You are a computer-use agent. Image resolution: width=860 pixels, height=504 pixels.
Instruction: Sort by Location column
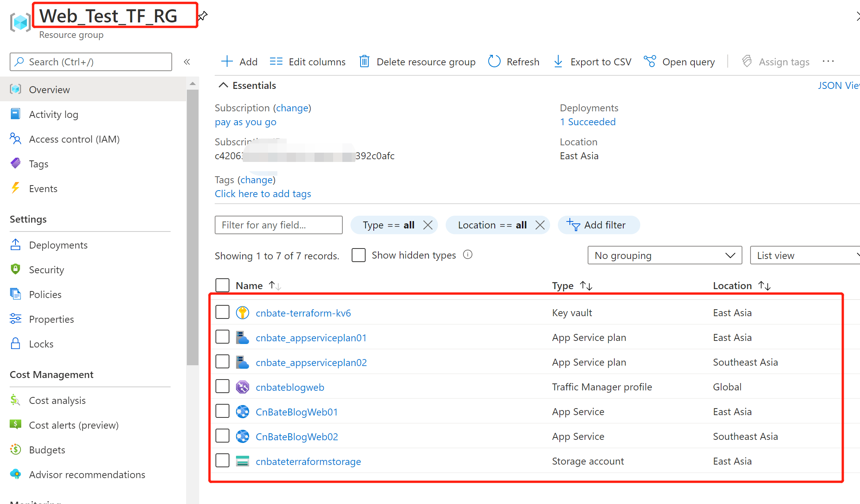pyautogui.click(x=742, y=286)
